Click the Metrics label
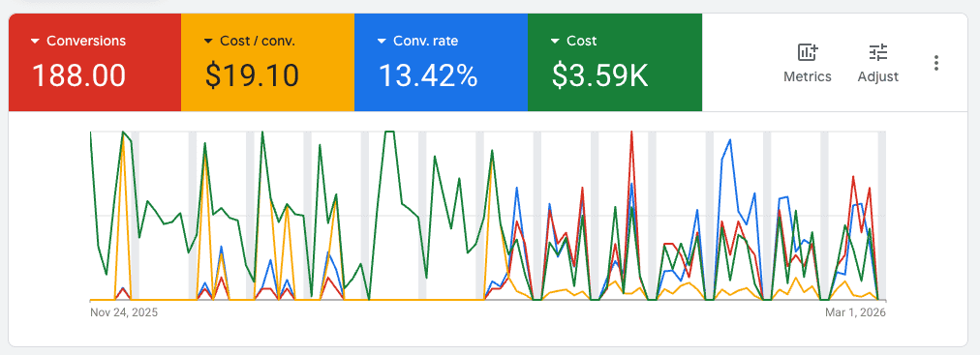The height and width of the screenshot is (355, 980). pos(808,76)
